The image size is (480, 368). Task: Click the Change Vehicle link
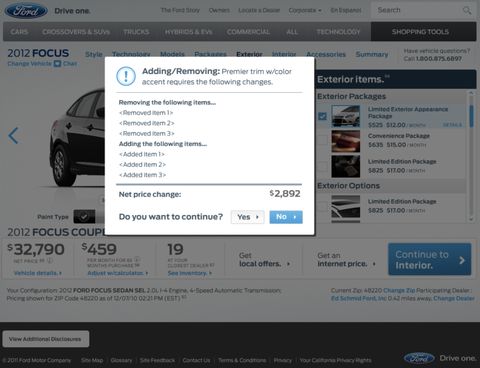click(x=30, y=63)
